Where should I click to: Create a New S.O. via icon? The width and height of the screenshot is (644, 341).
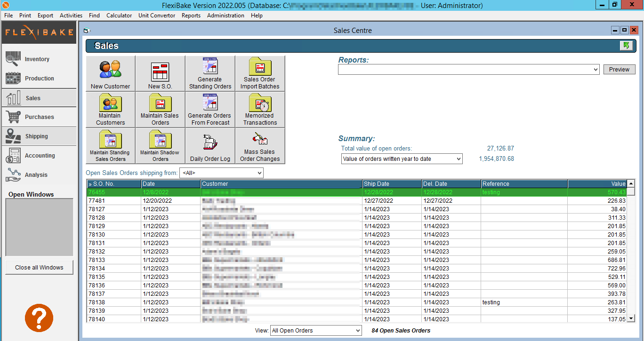coord(161,73)
